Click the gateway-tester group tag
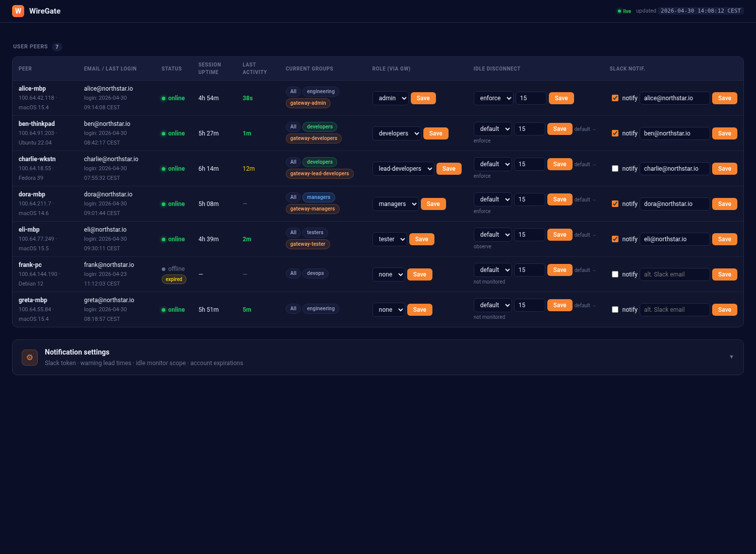This screenshot has width=756, height=554. click(307, 244)
